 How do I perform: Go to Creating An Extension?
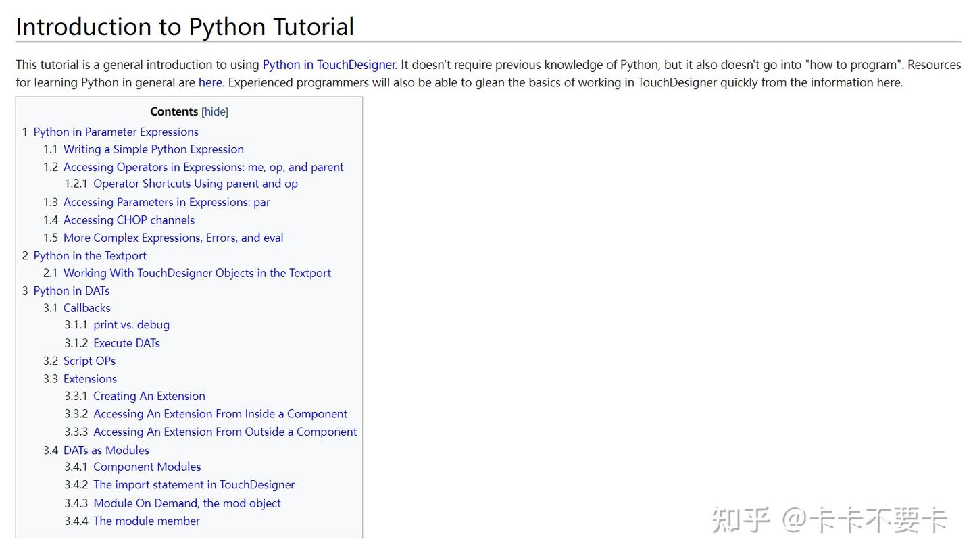(x=149, y=397)
